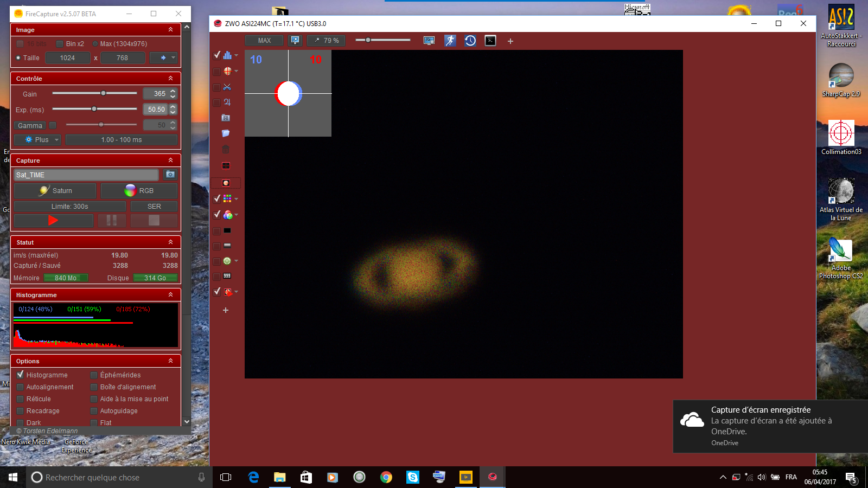The width and height of the screenshot is (868, 488).
Task: Click the MAX button in the preview toolbar
Action: [x=264, y=41]
